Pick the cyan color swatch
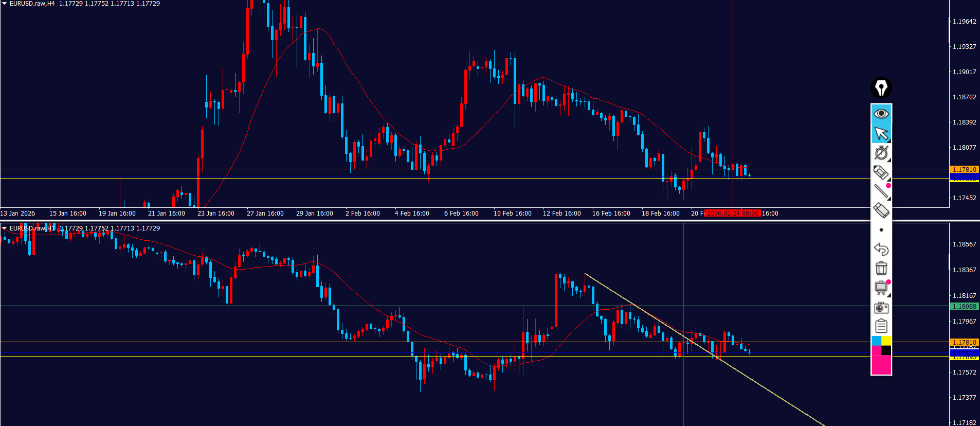The image size is (980, 426). 876,341
